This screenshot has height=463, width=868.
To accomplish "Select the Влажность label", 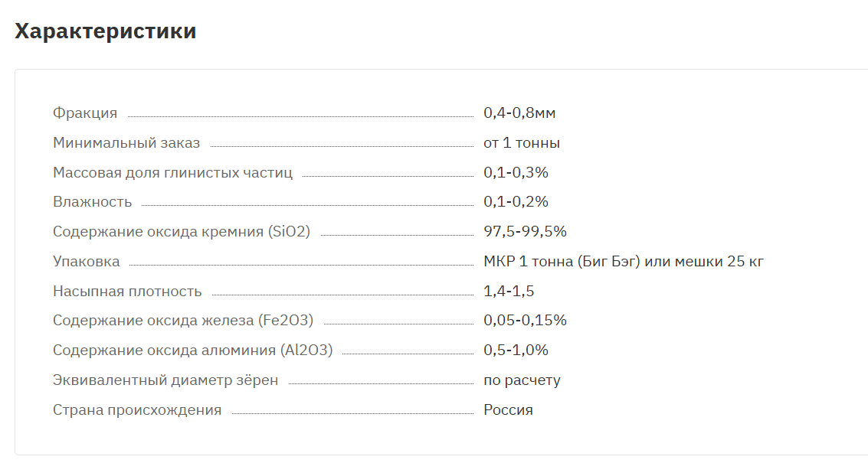I will 92,202.
